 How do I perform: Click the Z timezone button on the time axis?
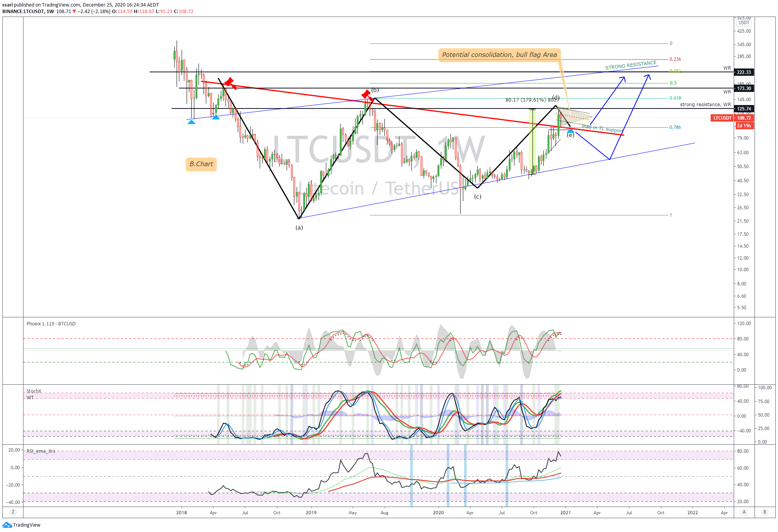pyautogui.click(x=13, y=512)
